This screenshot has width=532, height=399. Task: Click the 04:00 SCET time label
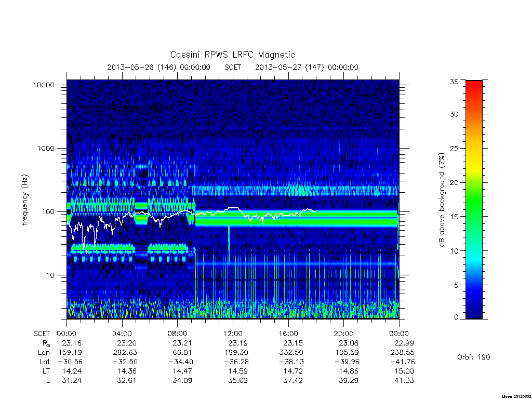[122, 334]
